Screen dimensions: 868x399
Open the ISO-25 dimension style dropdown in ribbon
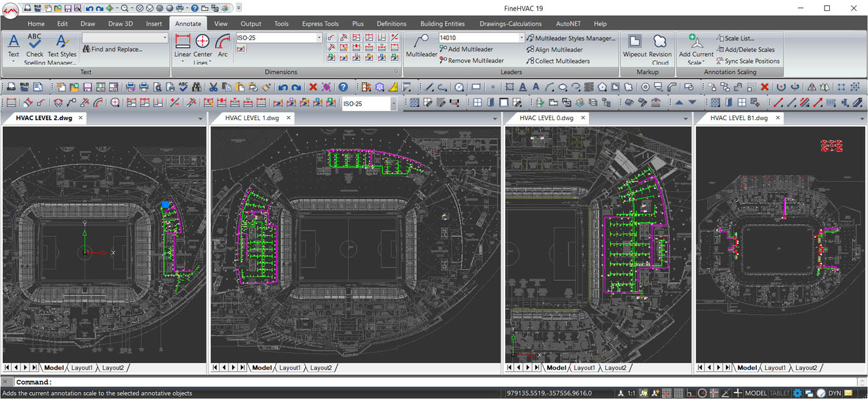click(x=319, y=38)
